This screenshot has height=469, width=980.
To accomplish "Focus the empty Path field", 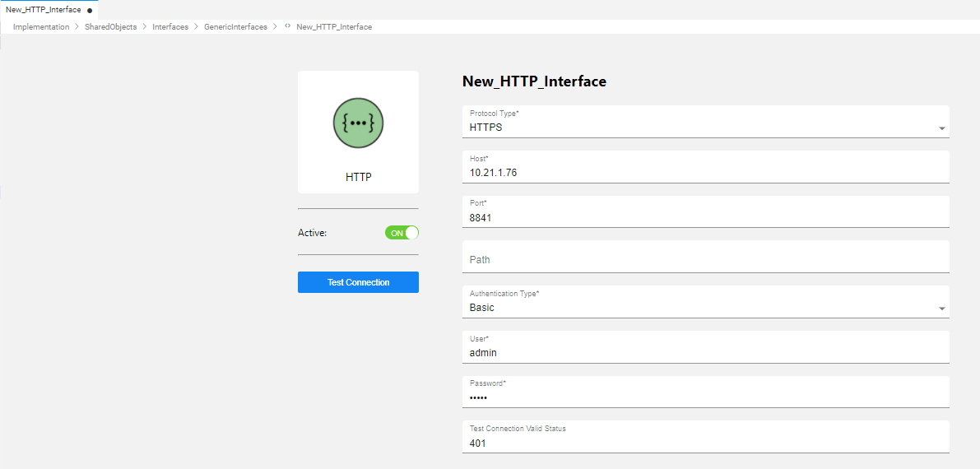I will click(x=704, y=259).
